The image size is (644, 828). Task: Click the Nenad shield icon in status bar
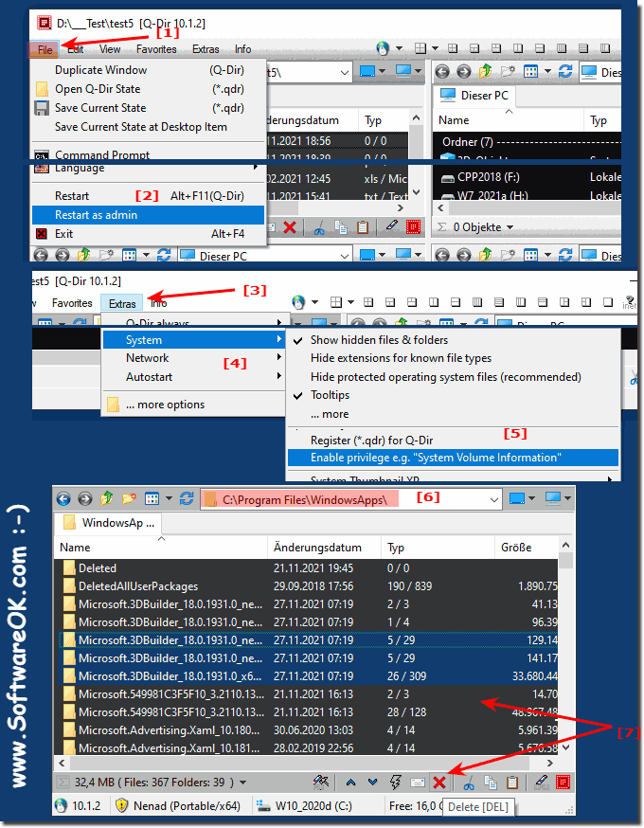point(122,805)
